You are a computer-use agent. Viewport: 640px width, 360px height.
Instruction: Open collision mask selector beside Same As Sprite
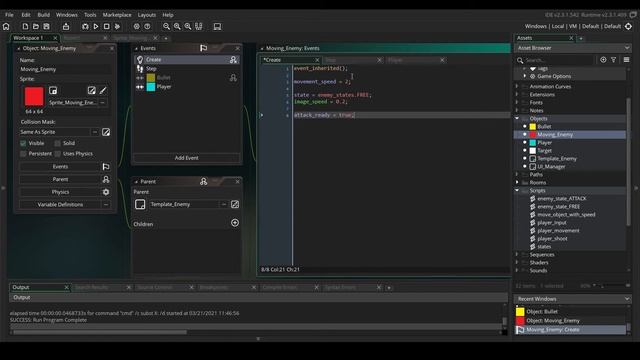95,132
